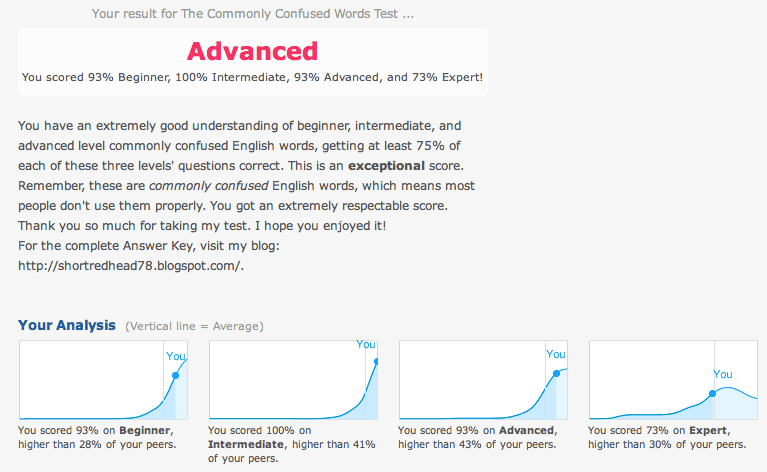Click the Expert caption below last chart
The height and width of the screenshot is (472, 767).
point(667,437)
